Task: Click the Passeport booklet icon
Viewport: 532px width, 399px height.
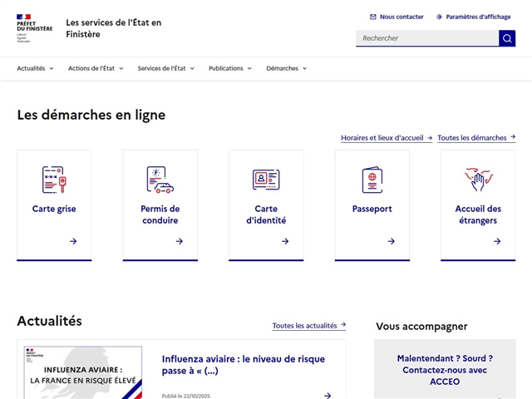Action: pyautogui.click(x=372, y=180)
